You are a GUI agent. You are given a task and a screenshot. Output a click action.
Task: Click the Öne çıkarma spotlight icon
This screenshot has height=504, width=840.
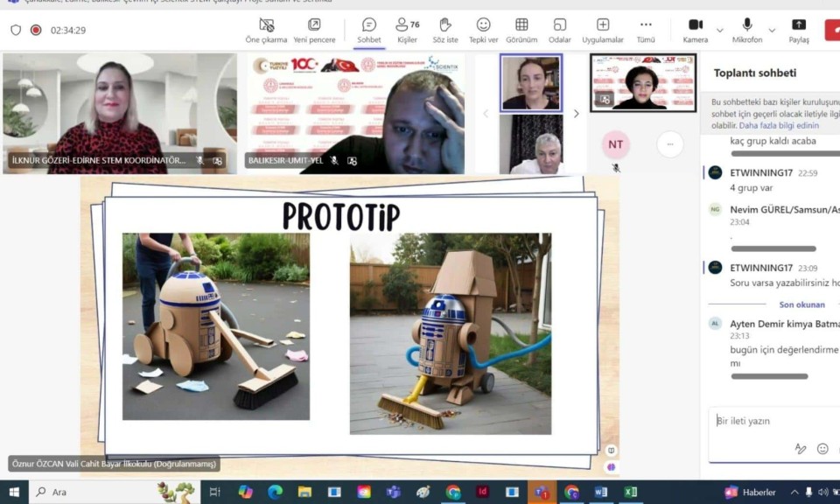click(x=266, y=24)
